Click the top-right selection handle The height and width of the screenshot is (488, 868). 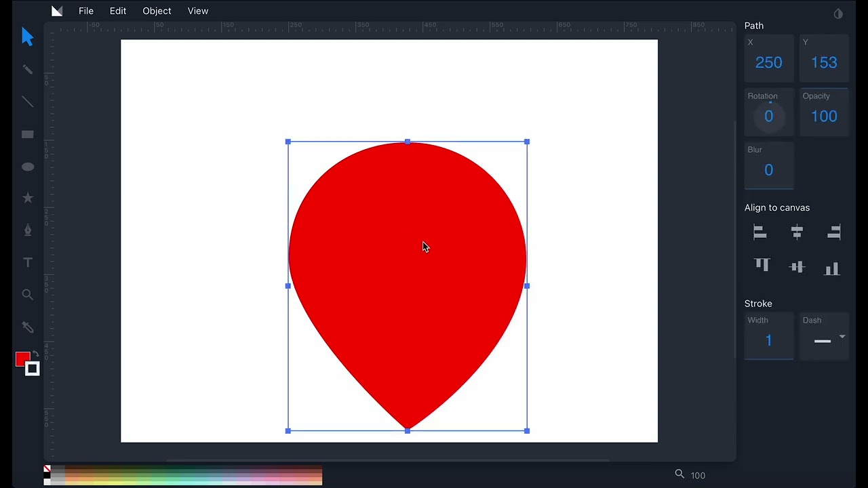[527, 142]
